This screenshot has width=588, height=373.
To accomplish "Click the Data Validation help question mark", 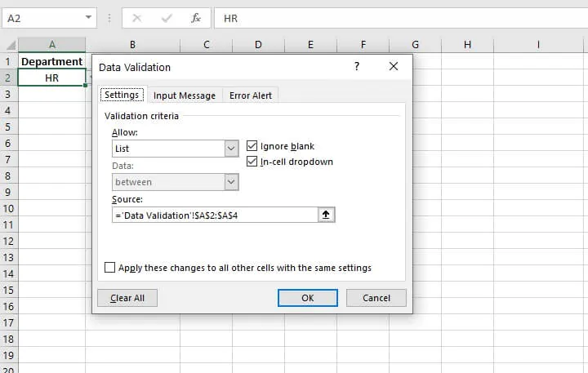I will pos(357,66).
